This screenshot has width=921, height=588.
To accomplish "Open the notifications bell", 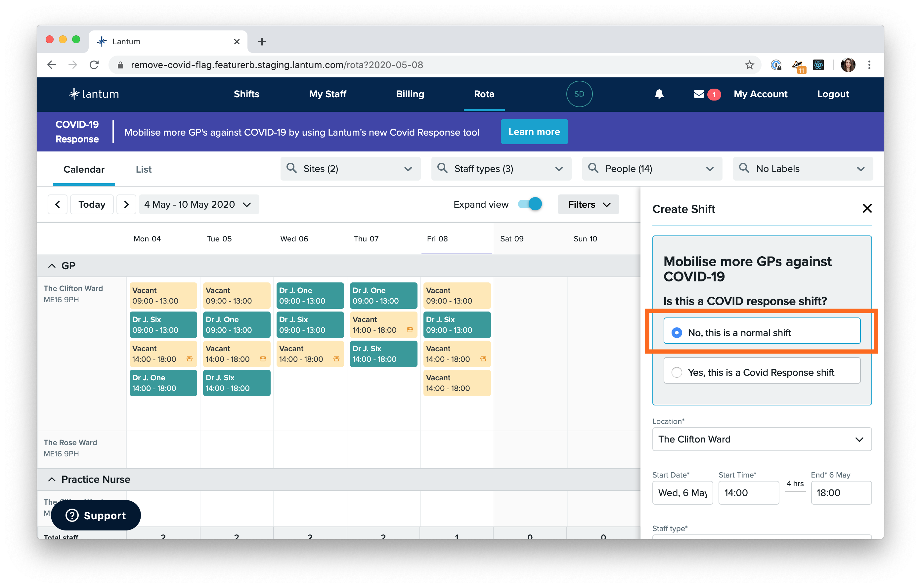I will (659, 94).
